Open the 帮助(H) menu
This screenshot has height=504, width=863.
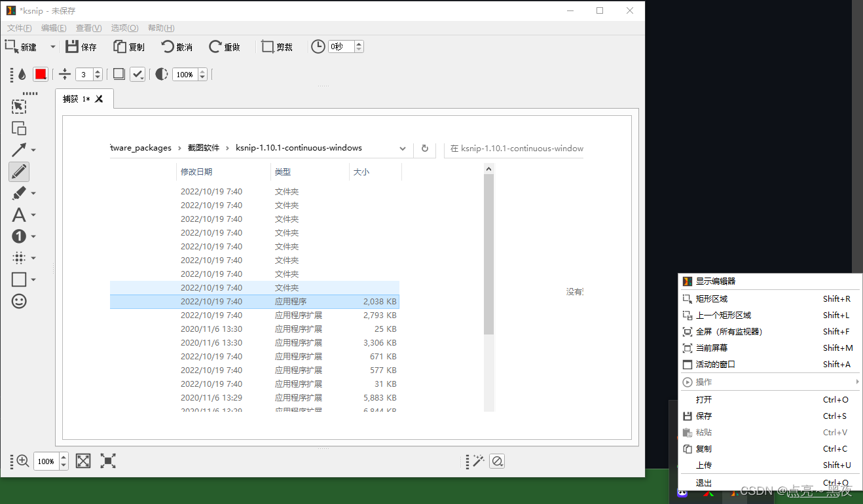coord(161,28)
